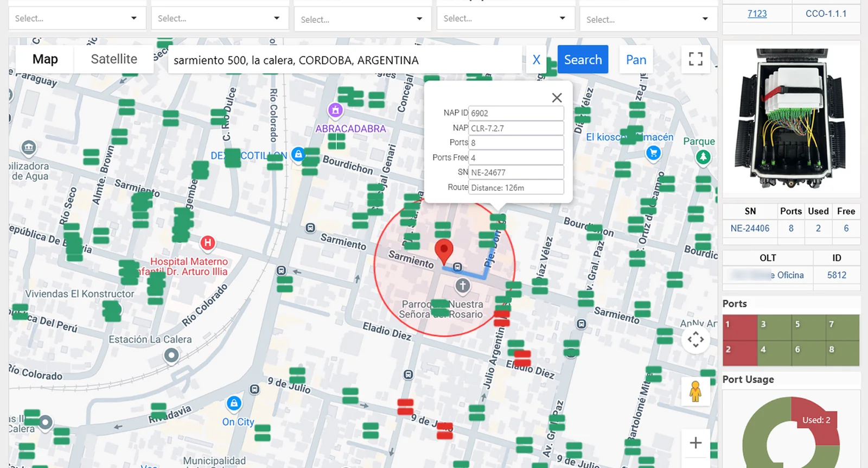
Task: Select green port 3 cell
Action: click(x=774, y=327)
